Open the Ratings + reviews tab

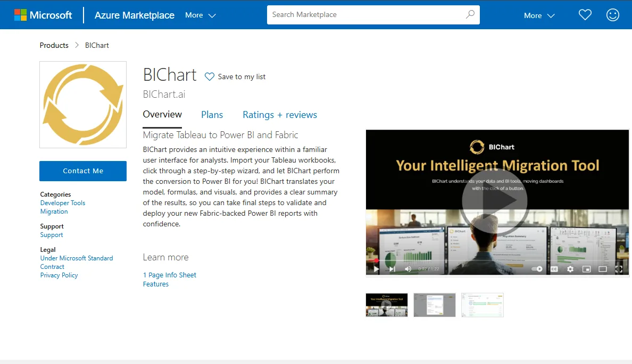[x=279, y=115]
